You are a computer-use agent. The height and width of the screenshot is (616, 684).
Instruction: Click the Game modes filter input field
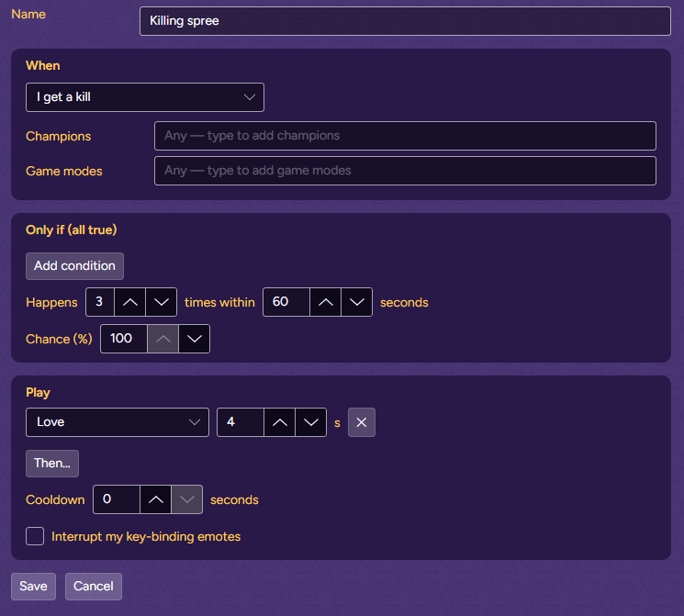[405, 171]
